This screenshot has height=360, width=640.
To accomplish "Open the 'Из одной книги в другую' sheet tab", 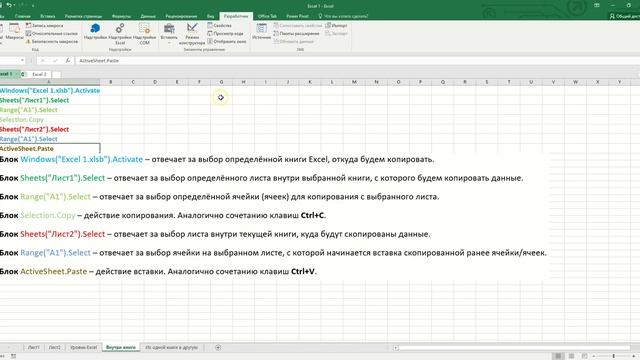I will 171,347.
